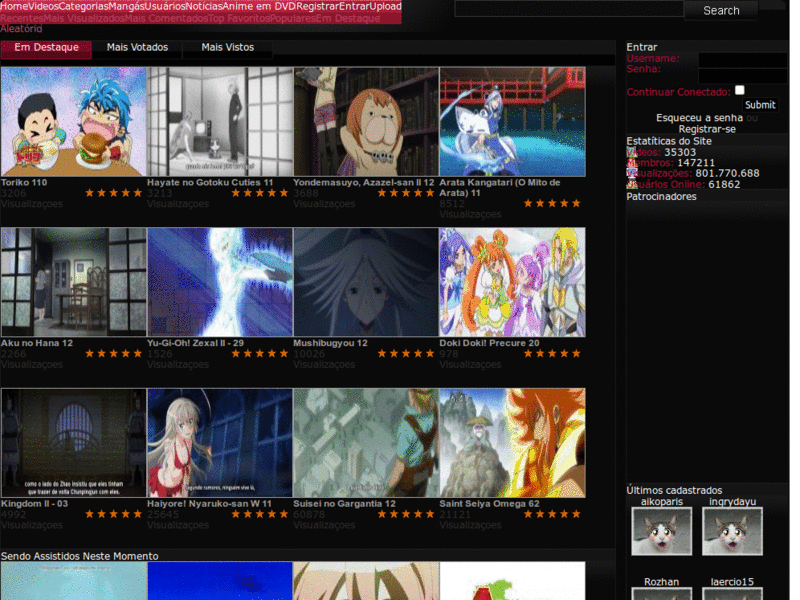
Task: Rate Toriko 110 using its stars
Action: tap(113, 193)
